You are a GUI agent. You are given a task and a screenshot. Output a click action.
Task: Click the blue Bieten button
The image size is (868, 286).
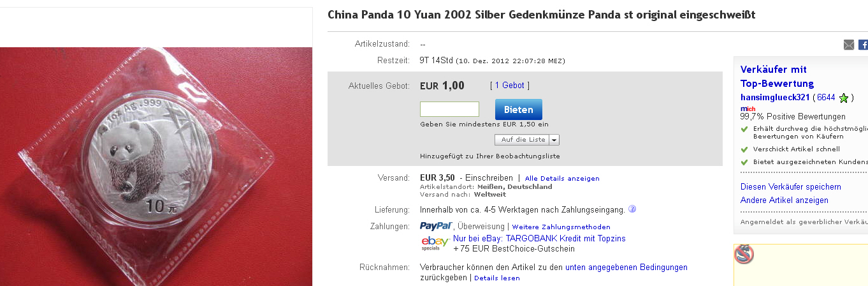(x=518, y=109)
